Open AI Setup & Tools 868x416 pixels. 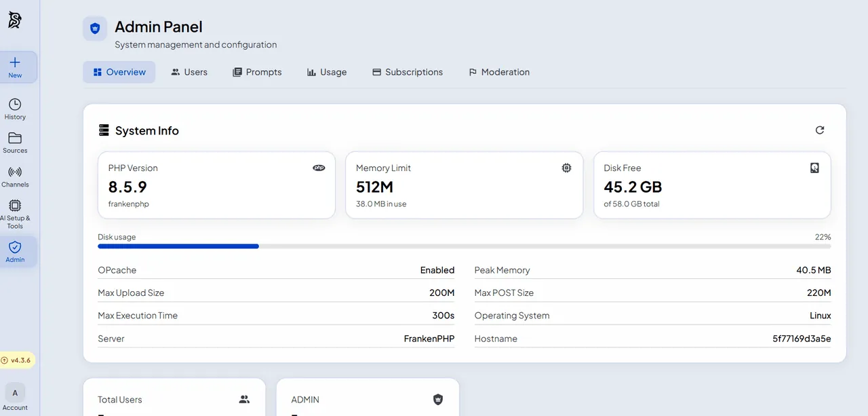coord(15,213)
